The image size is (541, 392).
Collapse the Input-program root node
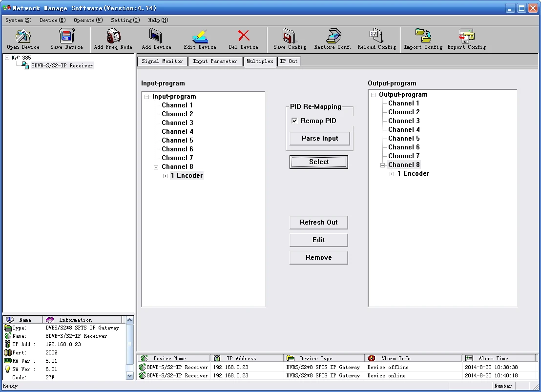coord(146,97)
